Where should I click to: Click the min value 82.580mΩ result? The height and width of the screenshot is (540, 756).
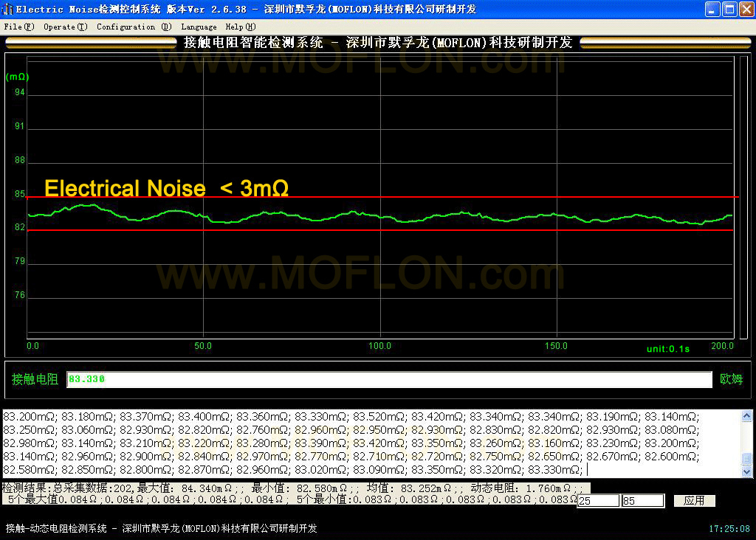[x=322, y=488]
